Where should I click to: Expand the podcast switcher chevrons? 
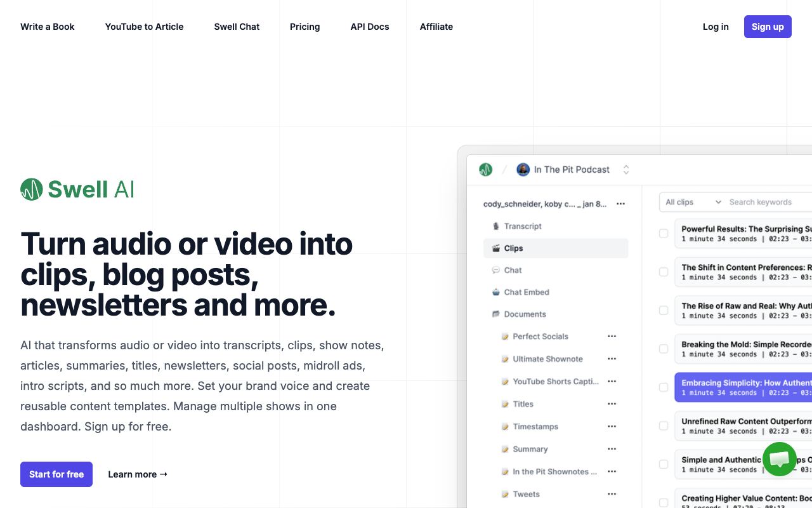pos(626,170)
